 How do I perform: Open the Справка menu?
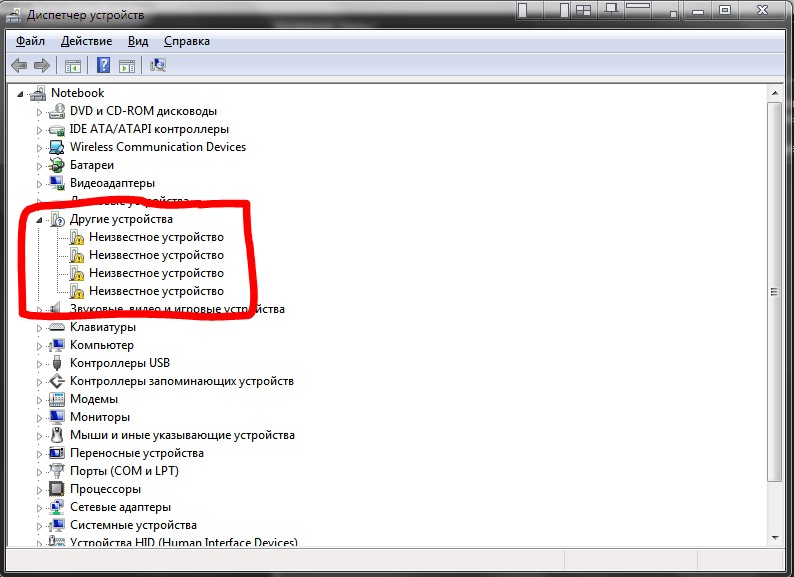(x=187, y=41)
